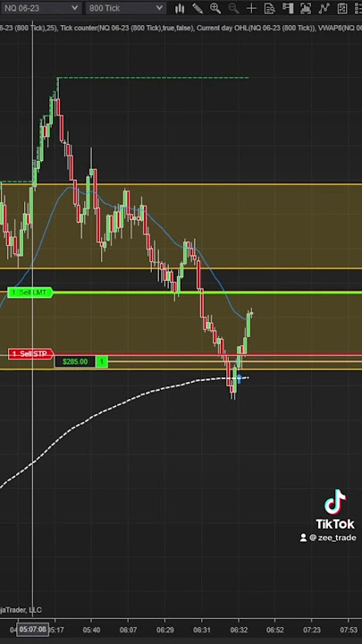Open the indicators icon
The image size is (362, 644).
click(x=306, y=8)
